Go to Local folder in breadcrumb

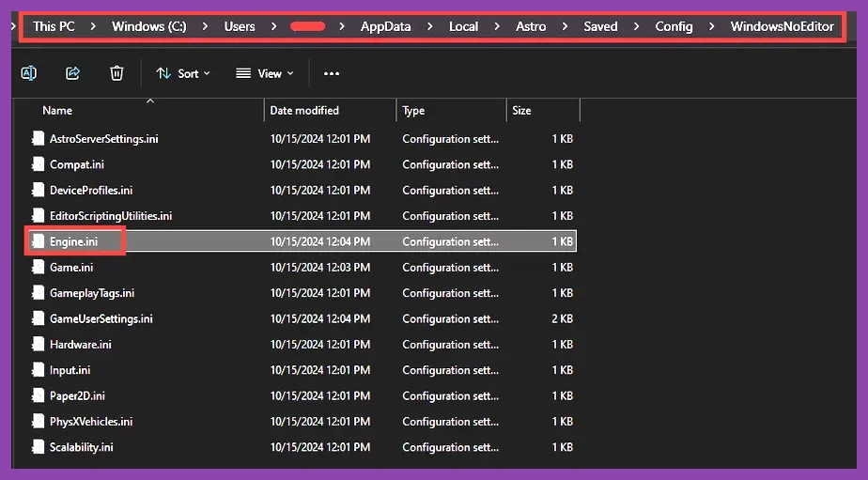(x=463, y=26)
